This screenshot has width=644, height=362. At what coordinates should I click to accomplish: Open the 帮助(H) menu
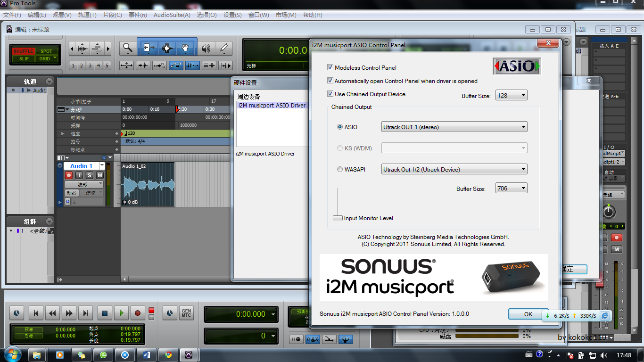tap(313, 15)
